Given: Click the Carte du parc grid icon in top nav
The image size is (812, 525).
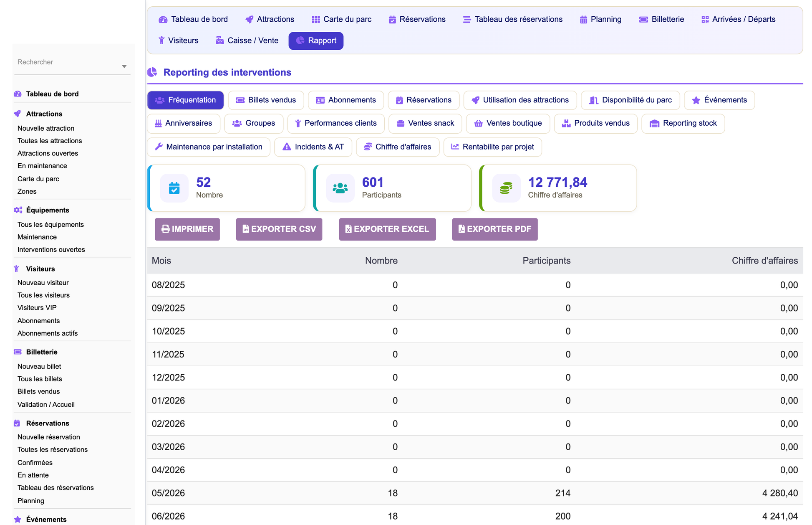Looking at the screenshot, I should click(x=316, y=20).
